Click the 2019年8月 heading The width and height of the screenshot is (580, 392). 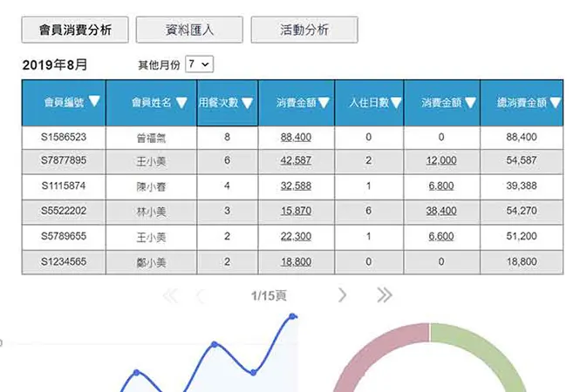[x=55, y=65]
